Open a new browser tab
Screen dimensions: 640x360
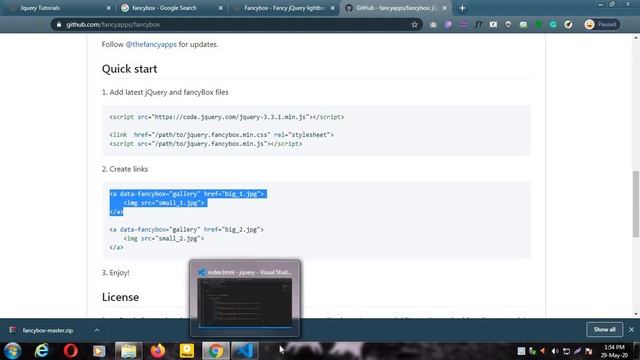[x=462, y=8]
